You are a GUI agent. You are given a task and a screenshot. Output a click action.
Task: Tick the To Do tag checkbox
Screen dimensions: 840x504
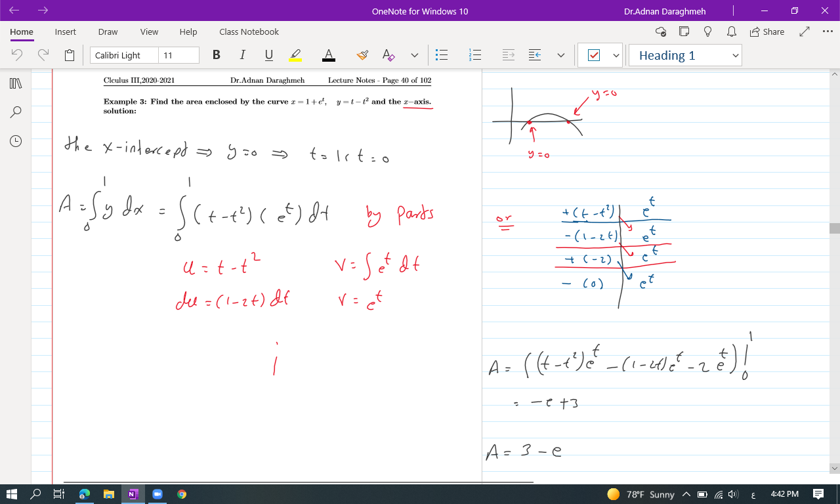pyautogui.click(x=594, y=56)
